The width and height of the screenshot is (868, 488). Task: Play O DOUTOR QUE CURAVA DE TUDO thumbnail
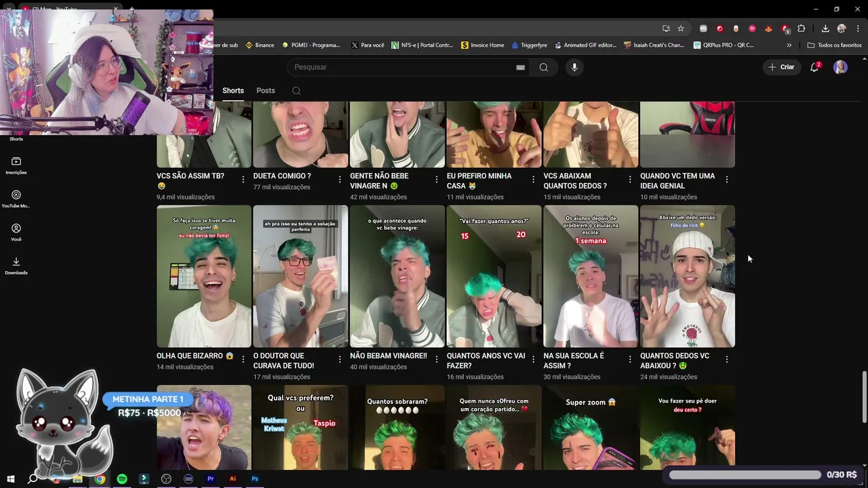[300, 277]
